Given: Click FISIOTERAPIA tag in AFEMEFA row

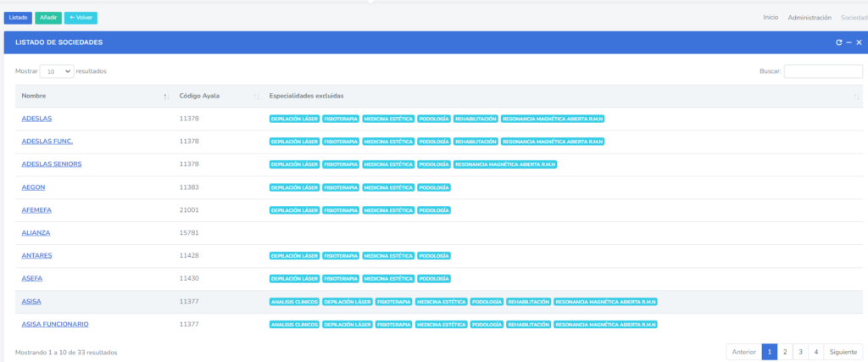Looking at the screenshot, I should pyautogui.click(x=341, y=209).
